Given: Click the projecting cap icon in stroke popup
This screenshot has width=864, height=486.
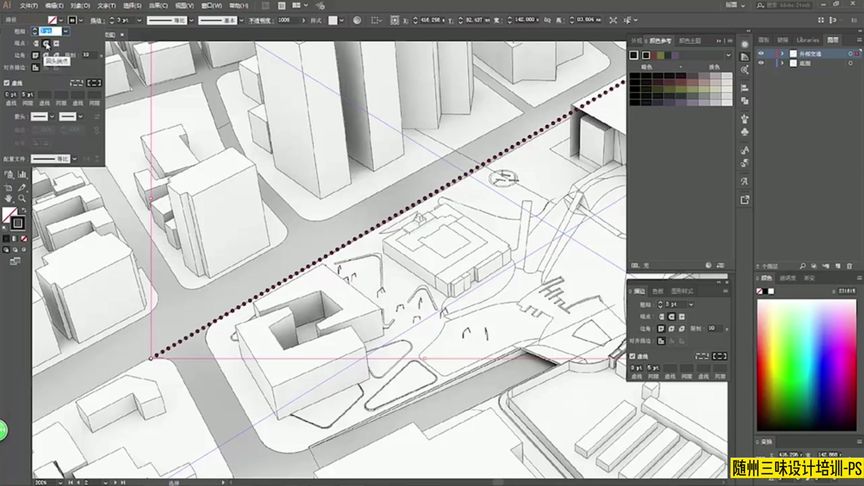Looking at the screenshot, I should point(56,43).
